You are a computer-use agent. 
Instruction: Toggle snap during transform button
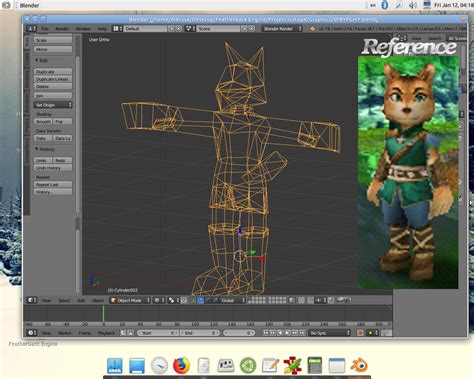point(310,300)
